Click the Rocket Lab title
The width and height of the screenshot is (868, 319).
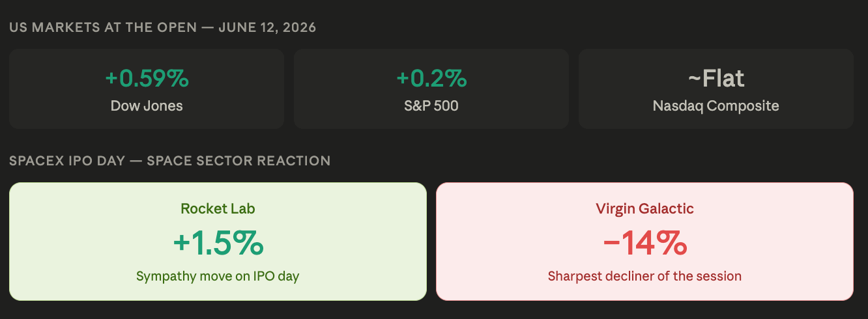coord(218,209)
